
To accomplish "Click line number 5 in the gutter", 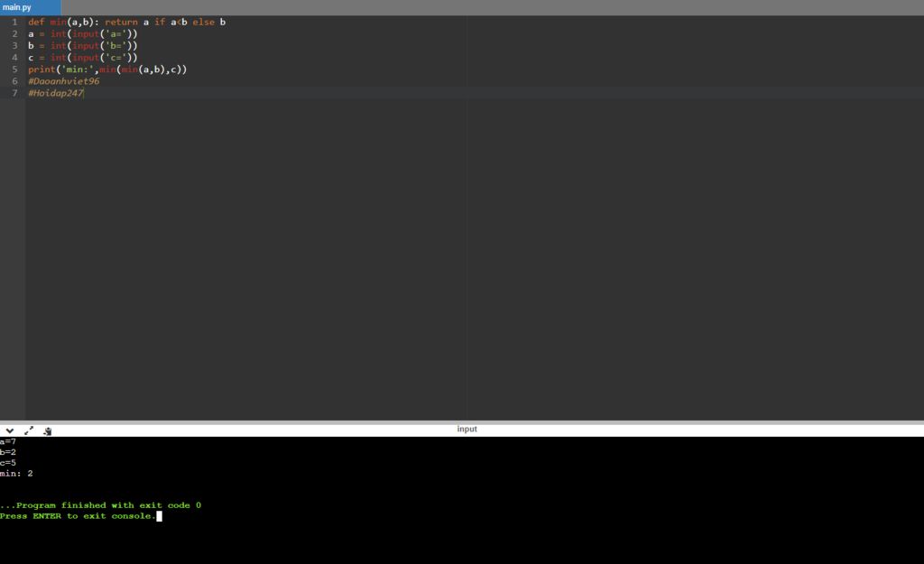I will pyautogui.click(x=14, y=69).
